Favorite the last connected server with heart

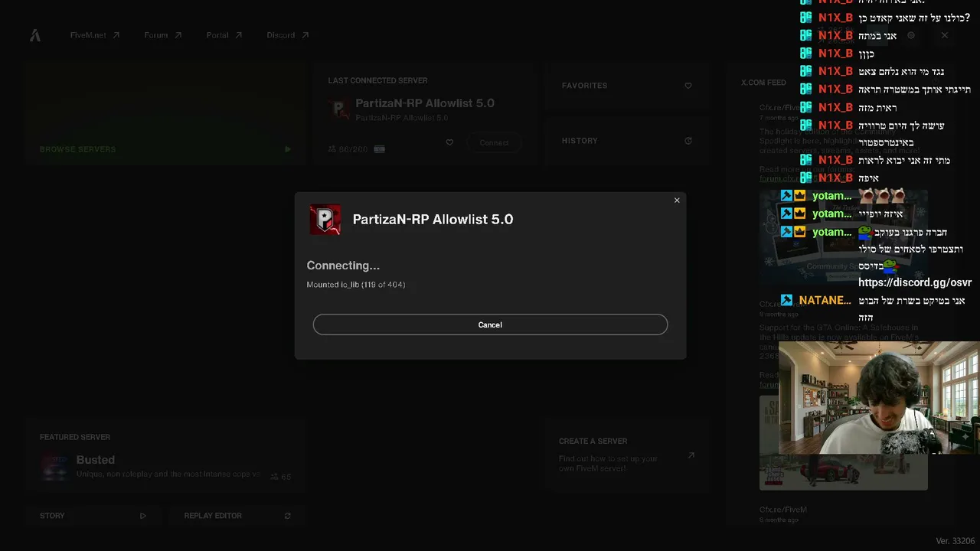pos(449,142)
